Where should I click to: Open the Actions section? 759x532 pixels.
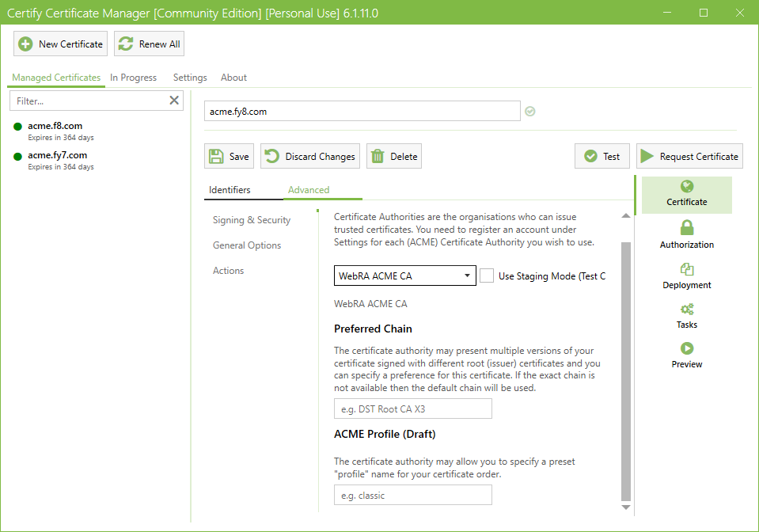coord(228,271)
